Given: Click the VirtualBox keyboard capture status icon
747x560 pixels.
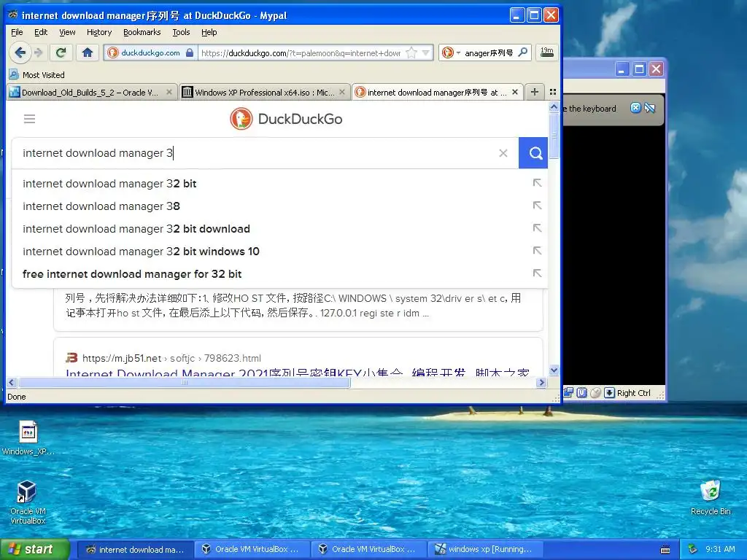Looking at the screenshot, I should 609,393.
